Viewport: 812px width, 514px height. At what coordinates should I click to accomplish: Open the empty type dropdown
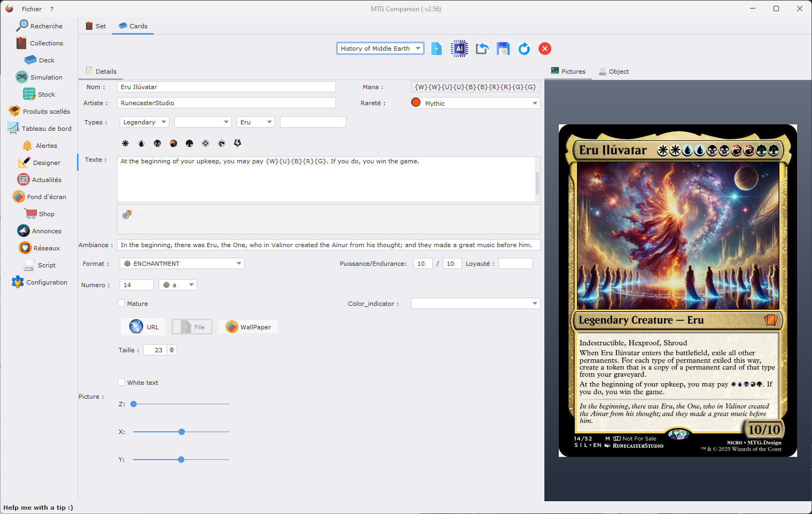[x=203, y=122]
